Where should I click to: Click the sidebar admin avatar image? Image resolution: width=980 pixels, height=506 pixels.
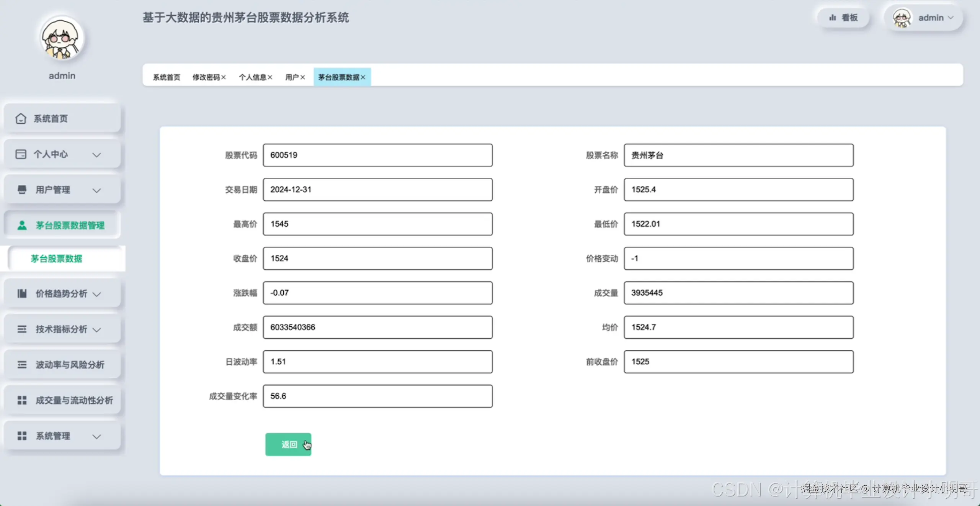tap(62, 39)
